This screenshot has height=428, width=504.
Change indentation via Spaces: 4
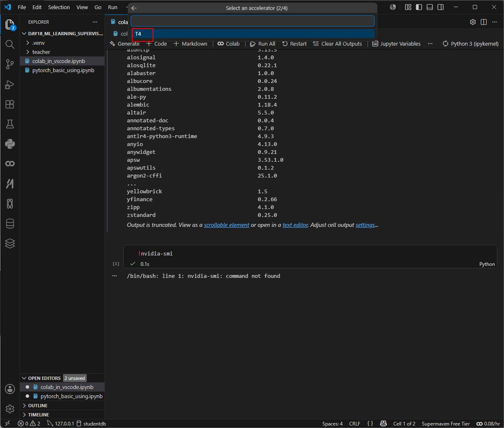pyautogui.click(x=332, y=423)
